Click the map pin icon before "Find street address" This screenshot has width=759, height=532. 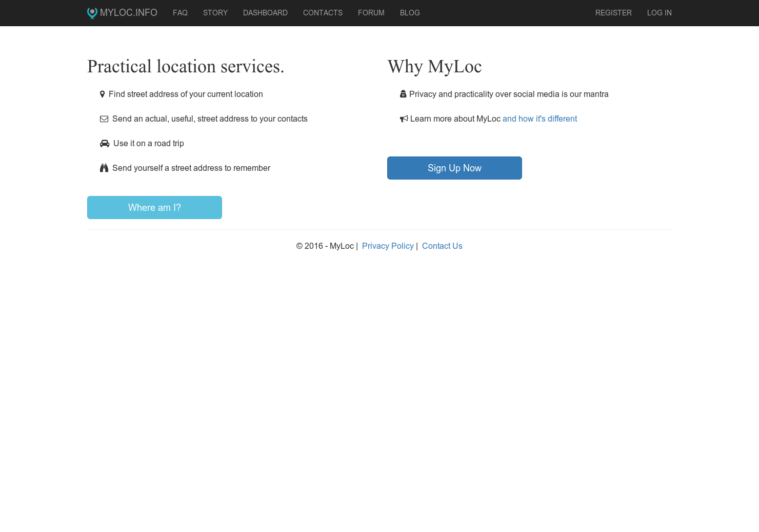[x=102, y=94]
